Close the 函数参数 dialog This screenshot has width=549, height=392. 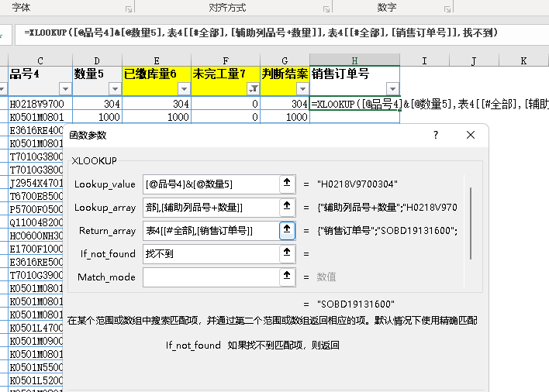tap(471, 135)
